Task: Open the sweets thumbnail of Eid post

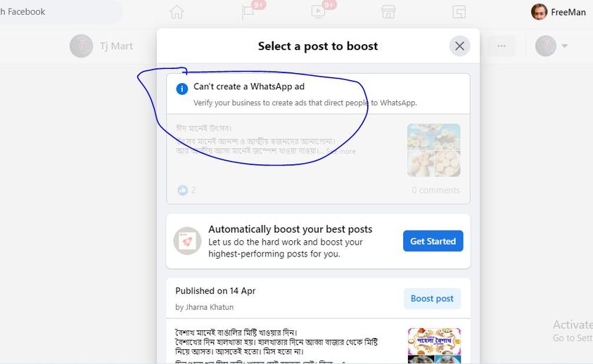Action: (x=434, y=150)
